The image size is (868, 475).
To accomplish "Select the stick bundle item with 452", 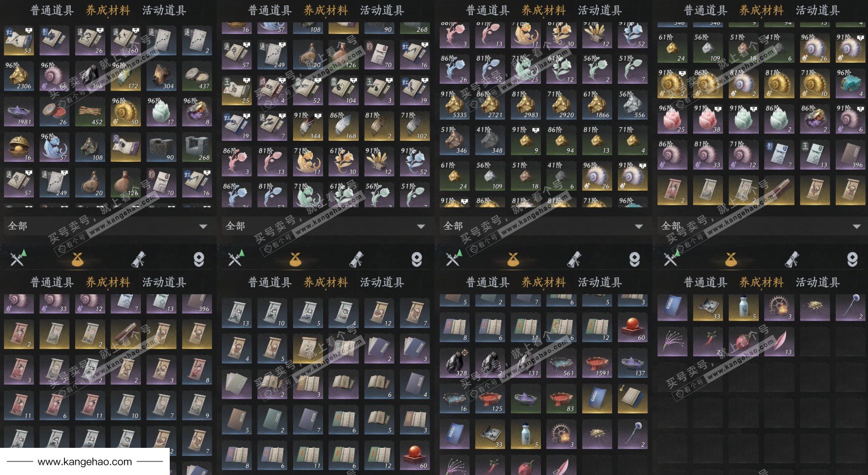I will point(90,112).
